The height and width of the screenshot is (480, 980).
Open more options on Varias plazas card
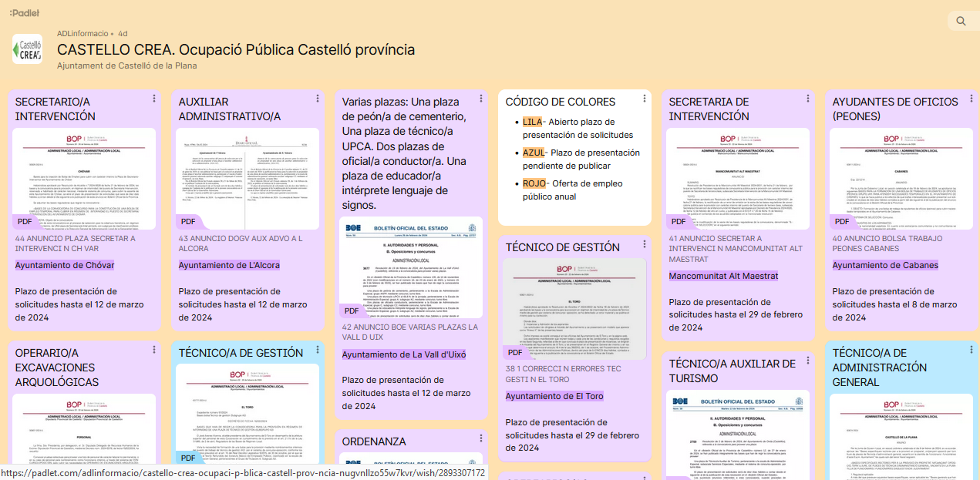(x=481, y=99)
